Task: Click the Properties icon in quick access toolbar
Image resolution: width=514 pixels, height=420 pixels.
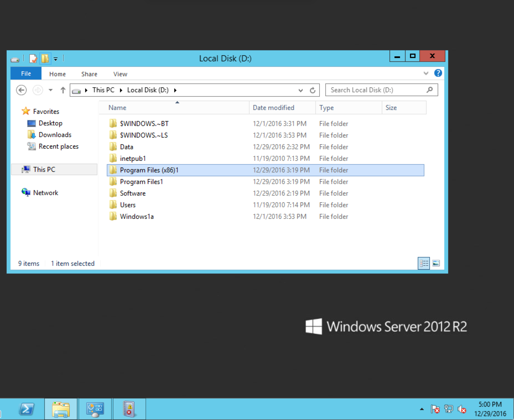Action: coord(33,59)
